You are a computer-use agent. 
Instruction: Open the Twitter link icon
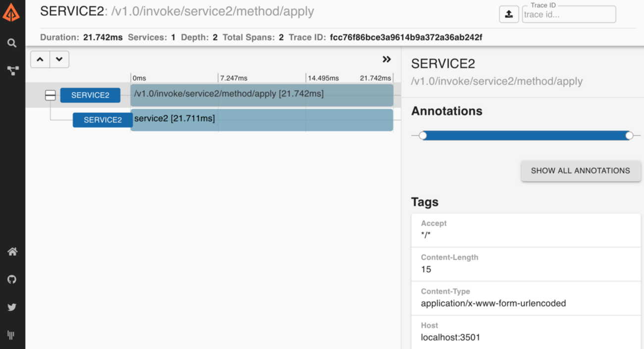tap(12, 307)
